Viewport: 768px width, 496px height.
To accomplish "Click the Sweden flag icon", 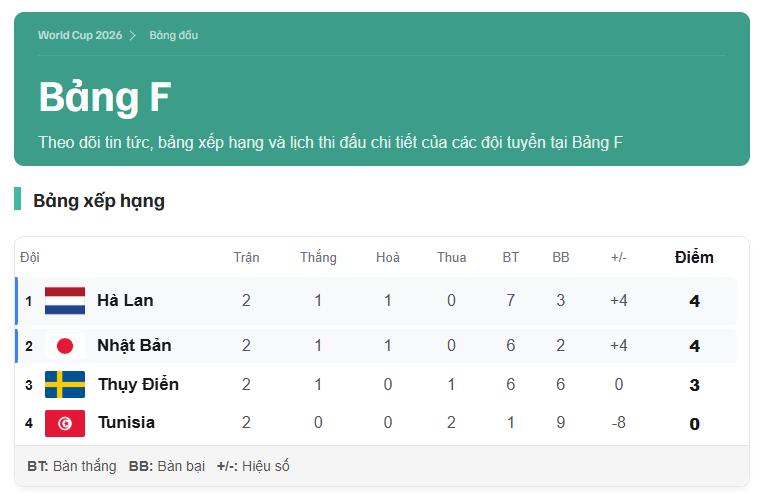I will click(65, 384).
